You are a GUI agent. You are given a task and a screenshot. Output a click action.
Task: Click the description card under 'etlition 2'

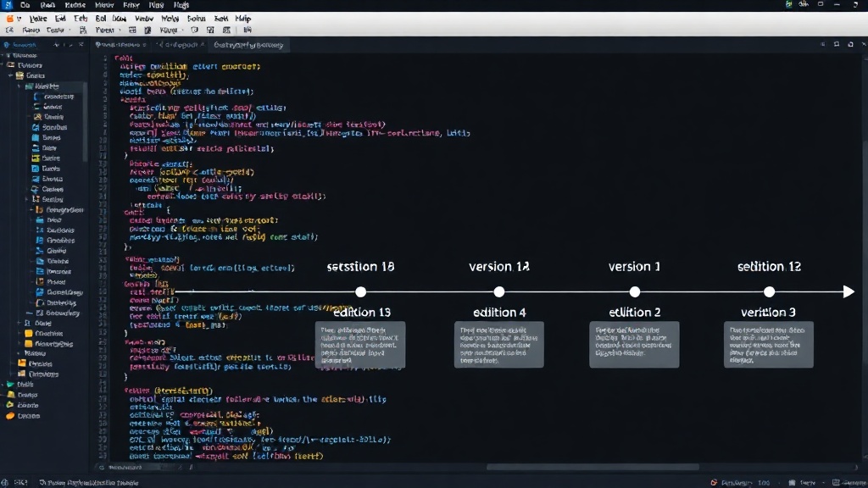[634, 345]
